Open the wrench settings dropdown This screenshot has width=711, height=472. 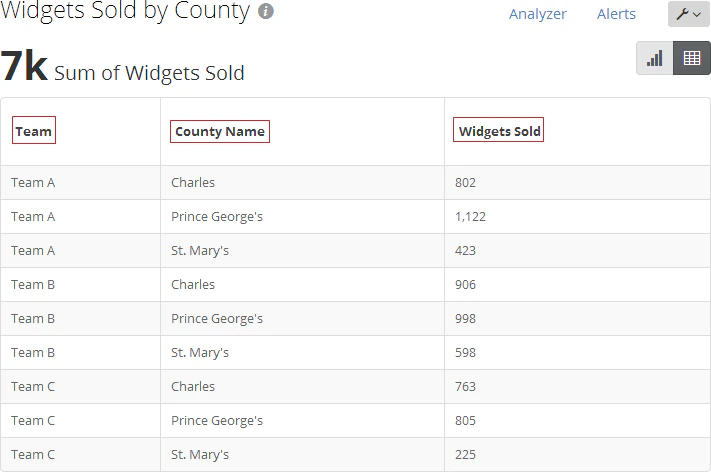click(689, 14)
